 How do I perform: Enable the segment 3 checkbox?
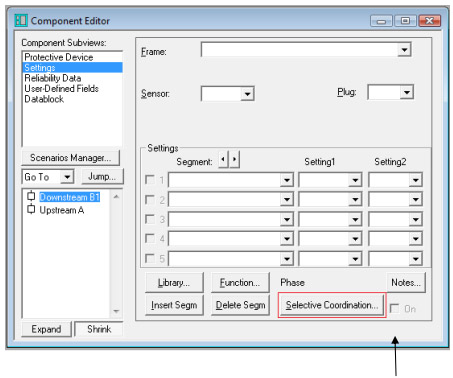point(150,219)
